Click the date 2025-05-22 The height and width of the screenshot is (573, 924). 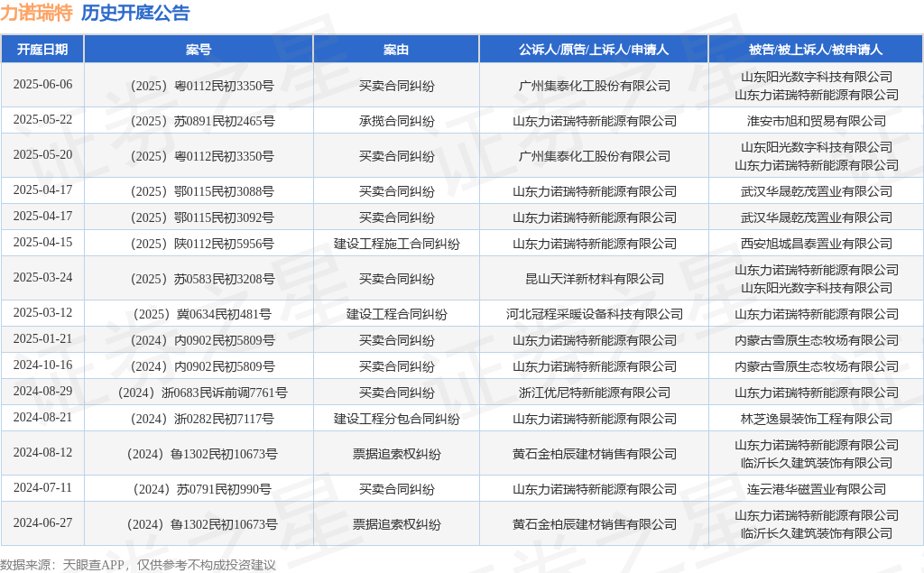click(42, 120)
